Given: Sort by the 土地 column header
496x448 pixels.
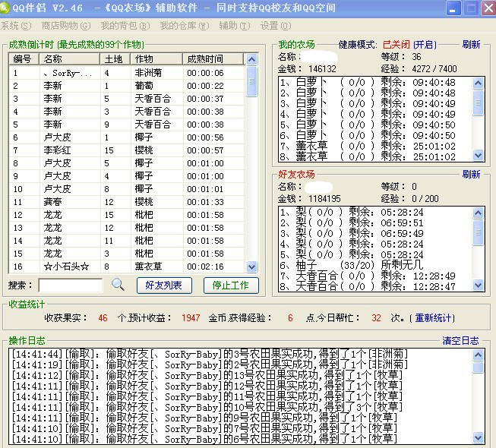Looking at the screenshot, I should [115, 59].
